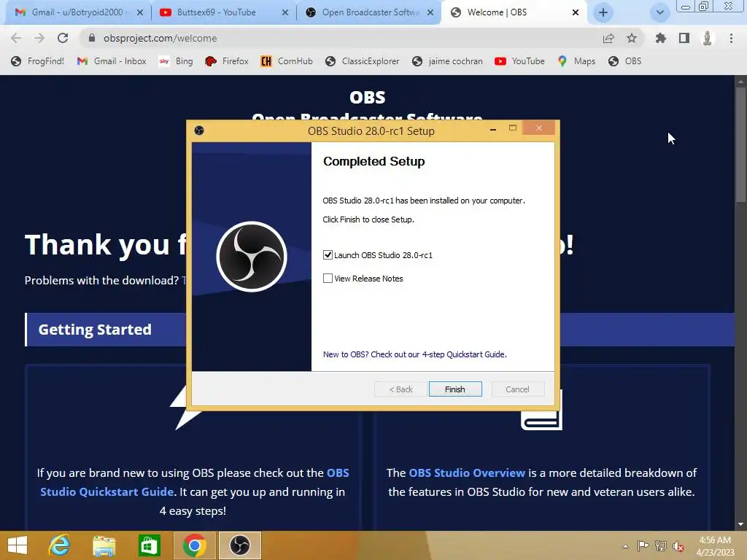Open FrogFind! bookmark

(x=38, y=61)
